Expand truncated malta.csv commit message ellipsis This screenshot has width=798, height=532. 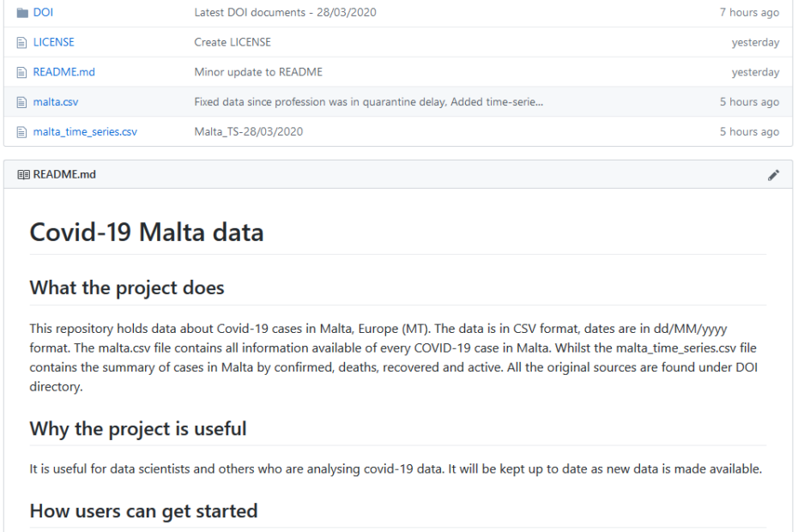click(537, 102)
